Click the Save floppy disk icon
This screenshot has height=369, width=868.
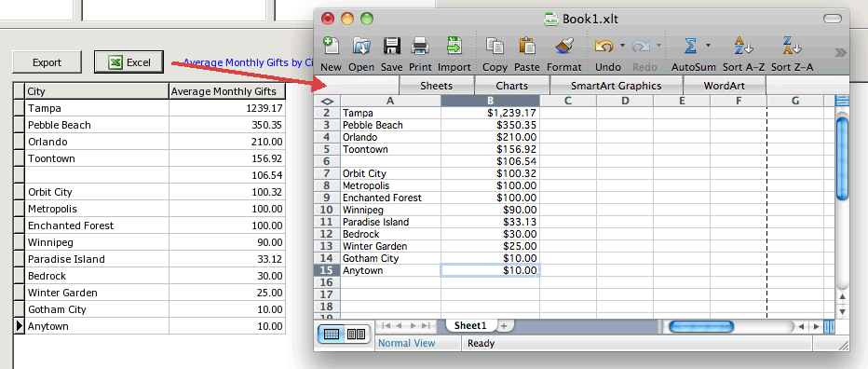pyautogui.click(x=391, y=46)
